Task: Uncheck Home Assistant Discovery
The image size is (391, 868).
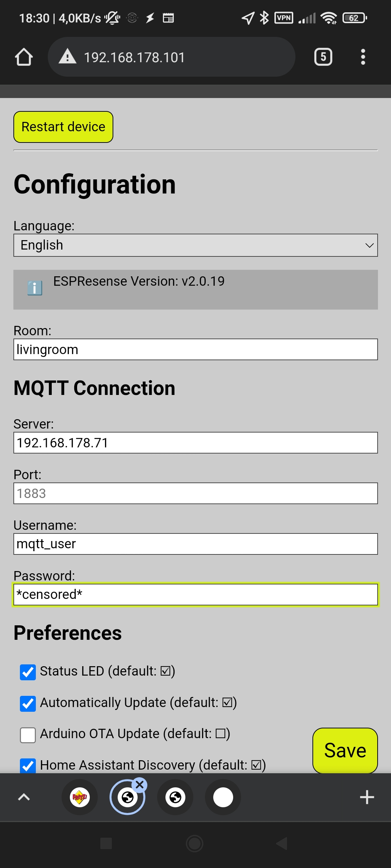Action: pyautogui.click(x=28, y=765)
